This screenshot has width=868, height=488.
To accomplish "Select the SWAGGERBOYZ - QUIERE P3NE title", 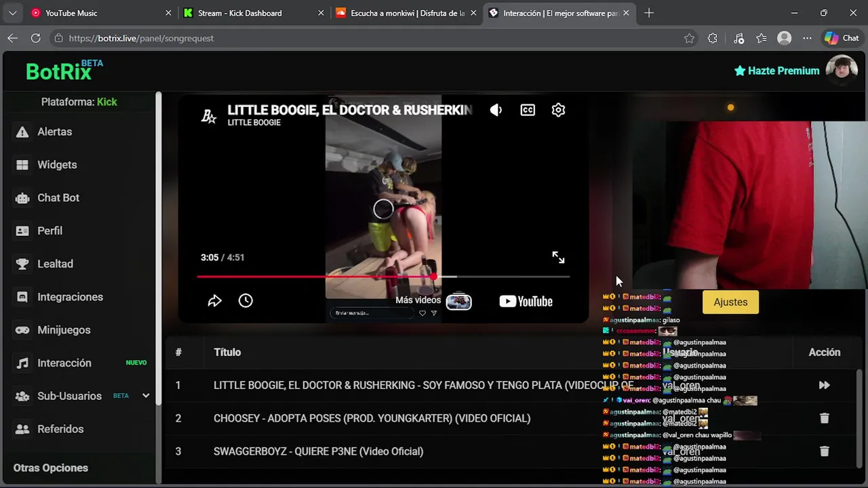I will click(x=318, y=451).
